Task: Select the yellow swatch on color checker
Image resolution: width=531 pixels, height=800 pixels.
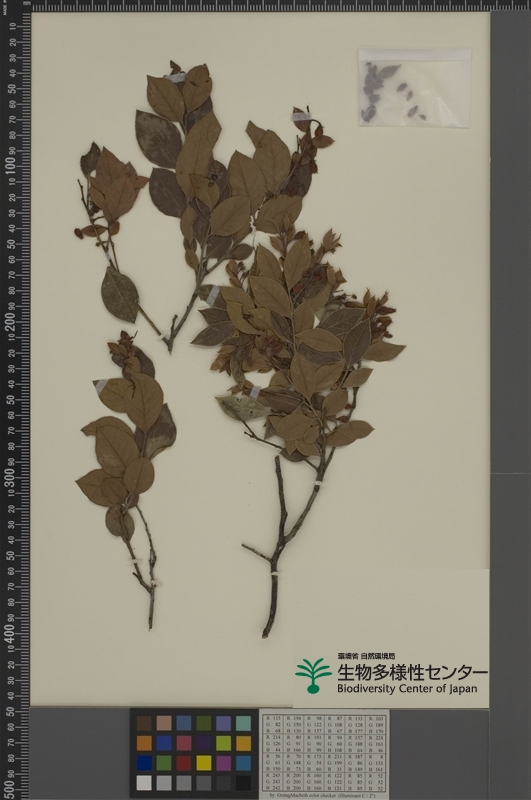Action: [x=204, y=763]
